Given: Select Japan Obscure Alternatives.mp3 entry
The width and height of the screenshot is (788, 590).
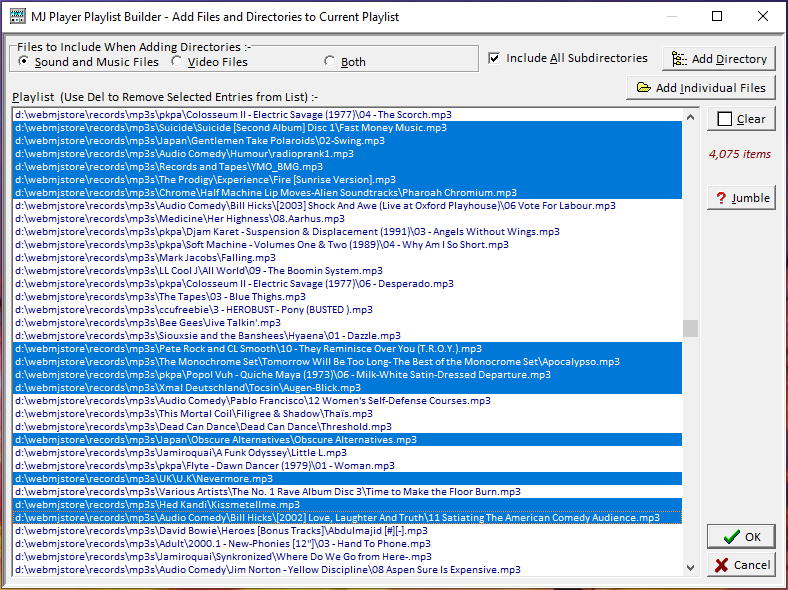Looking at the screenshot, I should coord(347,440).
